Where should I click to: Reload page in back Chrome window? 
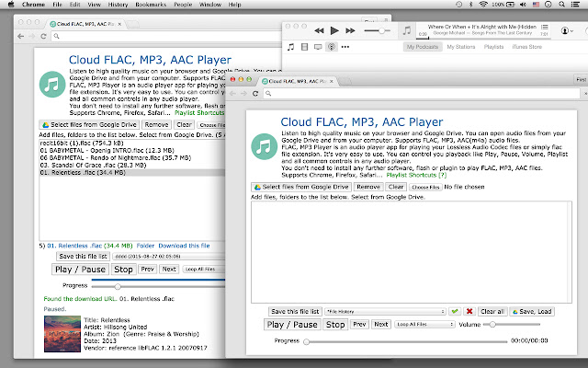[43, 36]
